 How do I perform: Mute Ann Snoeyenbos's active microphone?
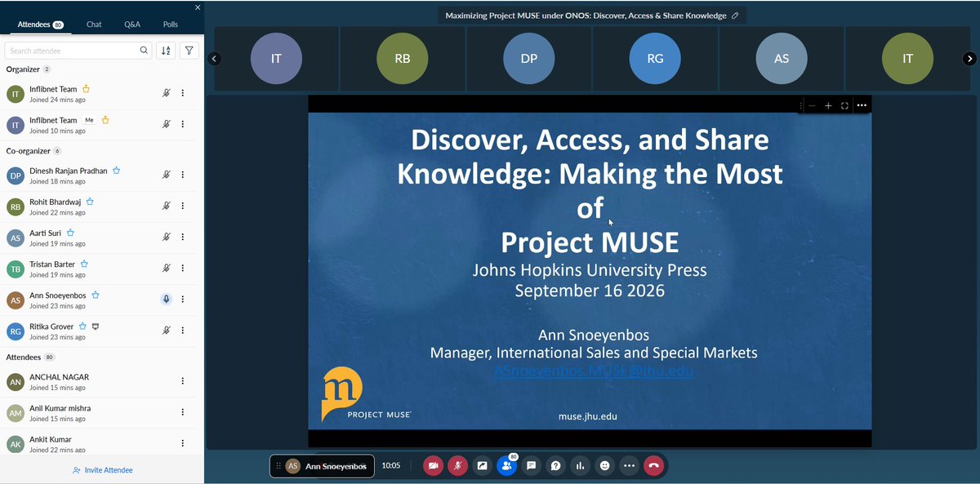tap(167, 299)
